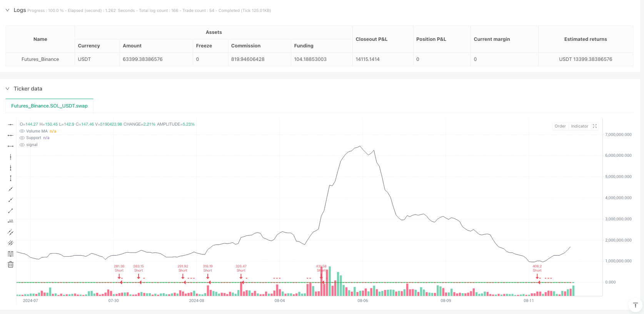Collapse the Logs section
This screenshot has width=644, height=314.
(7, 10)
